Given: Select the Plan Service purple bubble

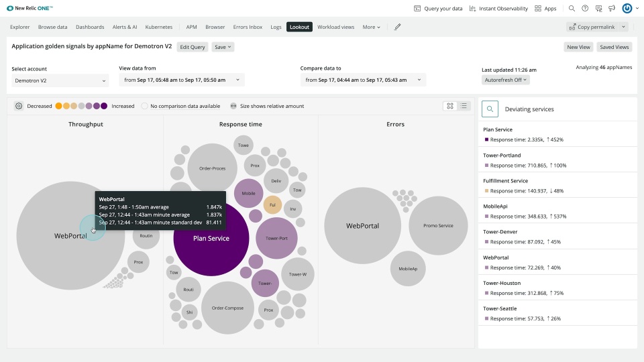Looking at the screenshot, I should point(211,238).
